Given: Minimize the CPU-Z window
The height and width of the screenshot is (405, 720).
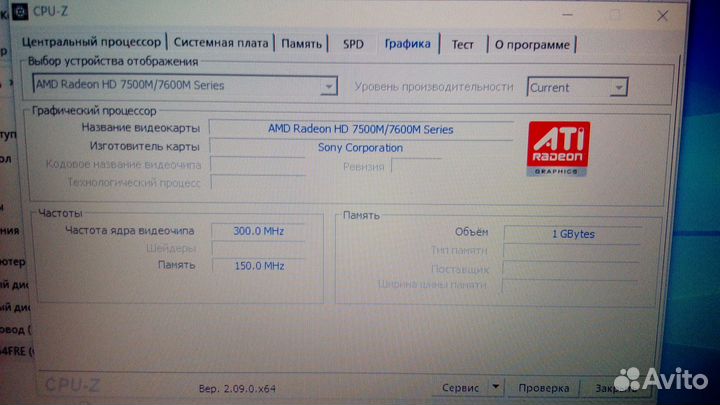Looking at the screenshot, I should 568,15.
